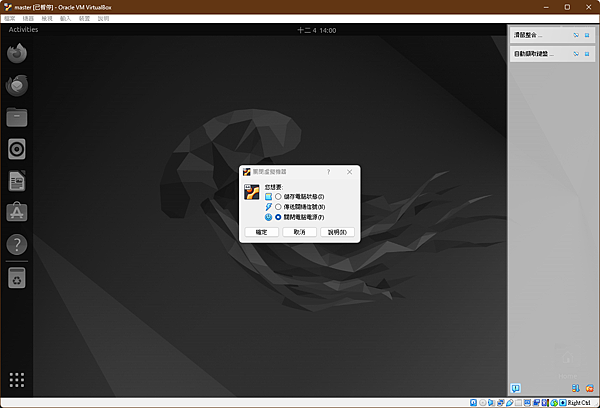Open Ubuntu Software from the dock
Screen dimensions: 600x408
[17, 212]
